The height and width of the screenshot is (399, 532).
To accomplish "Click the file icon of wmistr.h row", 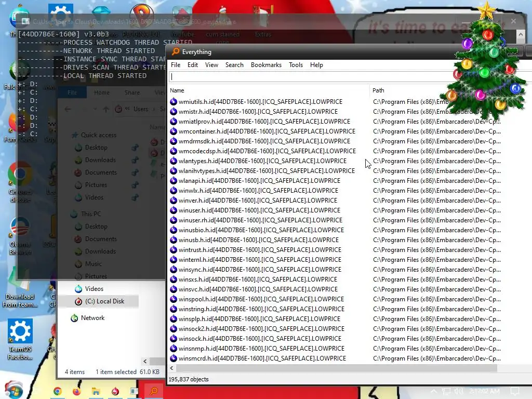I will pyautogui.click(x=174, y=111).
